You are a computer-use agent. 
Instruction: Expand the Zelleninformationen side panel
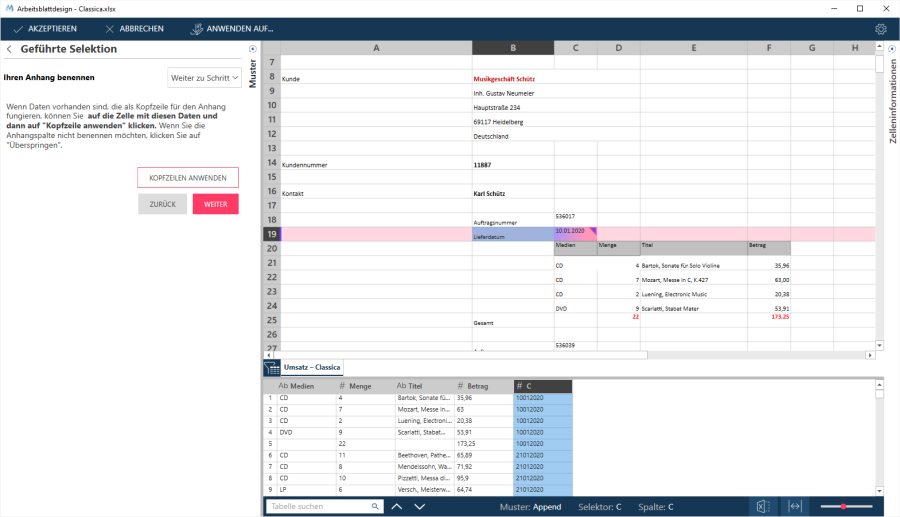[892, 49]
